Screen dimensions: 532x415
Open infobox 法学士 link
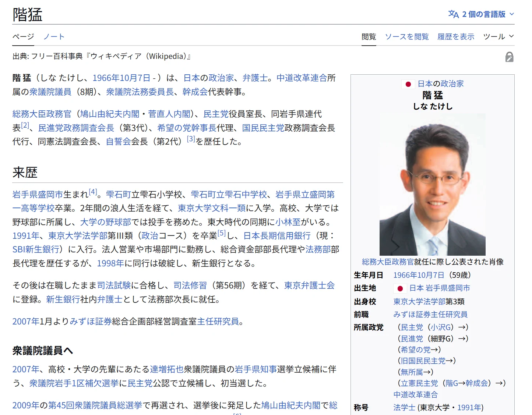(404, 407)
